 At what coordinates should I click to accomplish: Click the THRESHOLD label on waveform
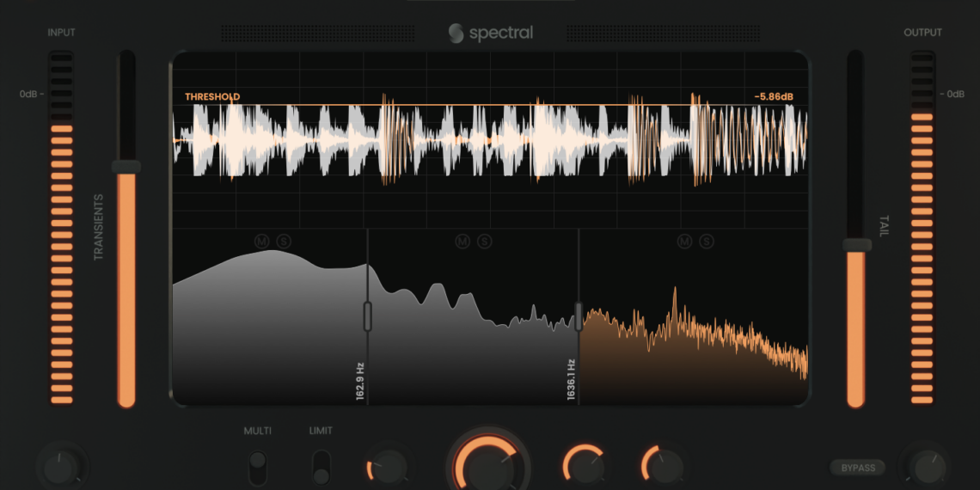coord(212,97)
